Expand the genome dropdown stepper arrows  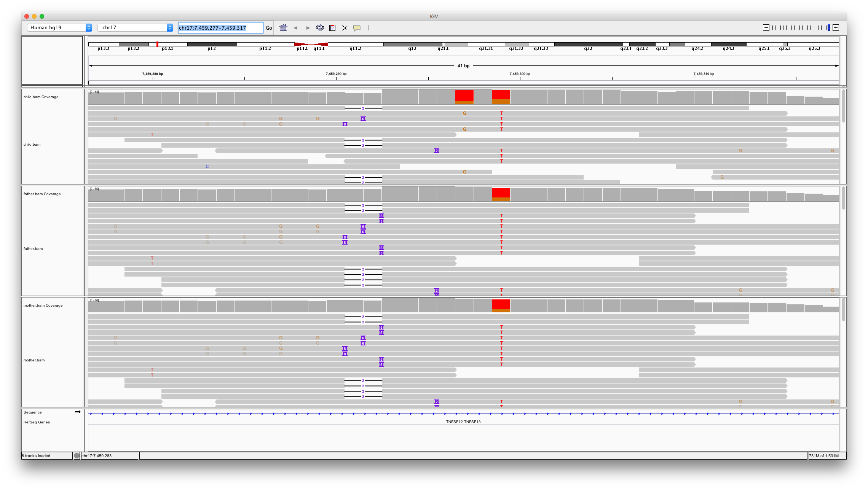(x=89, y=27)
